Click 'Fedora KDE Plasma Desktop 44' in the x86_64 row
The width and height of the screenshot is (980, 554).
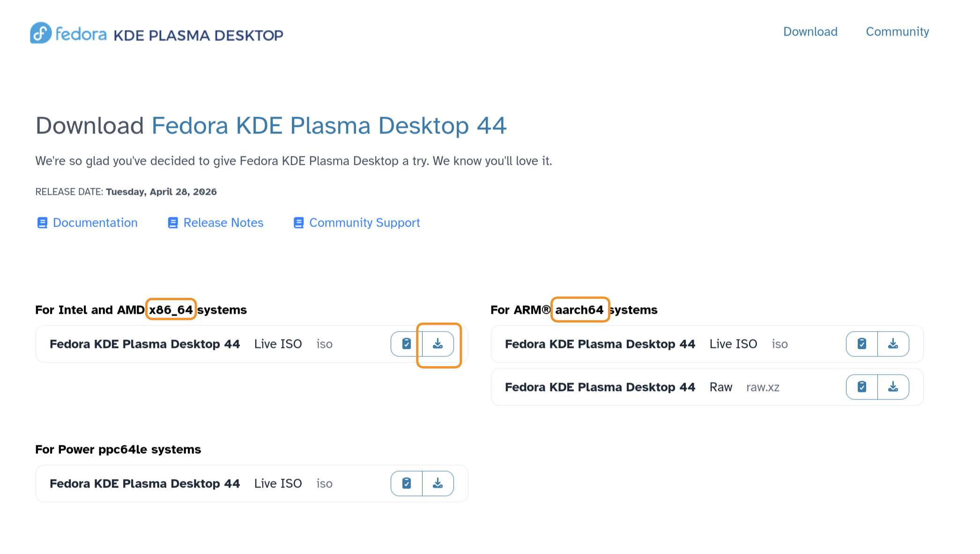point(145,344)
